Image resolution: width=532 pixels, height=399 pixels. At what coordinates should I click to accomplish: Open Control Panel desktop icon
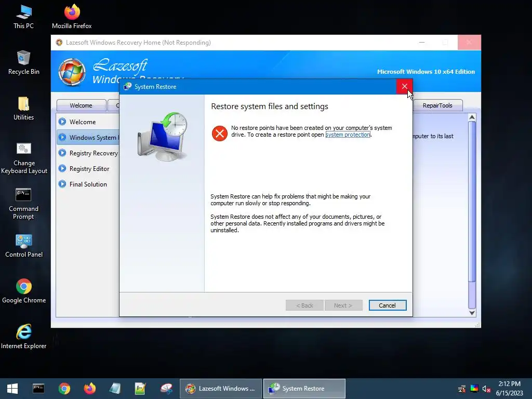24,246
